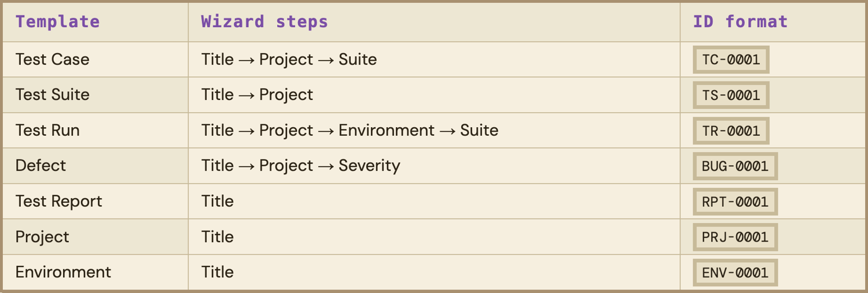Select the ENV-0001 ID badge
The height and width of the screenshot is (293, 868).
click(x=735, y=273)
